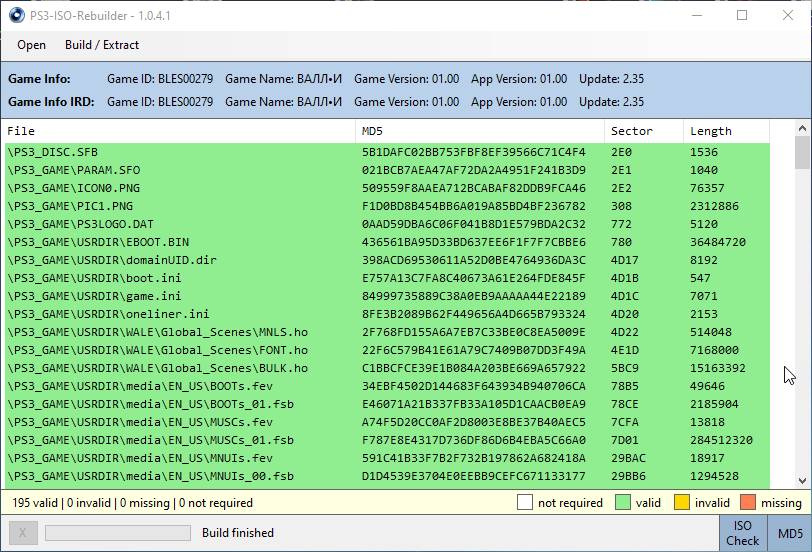Select the BOOTs_01.fsb file row
The image size is (812, 552).
[387, 404]
